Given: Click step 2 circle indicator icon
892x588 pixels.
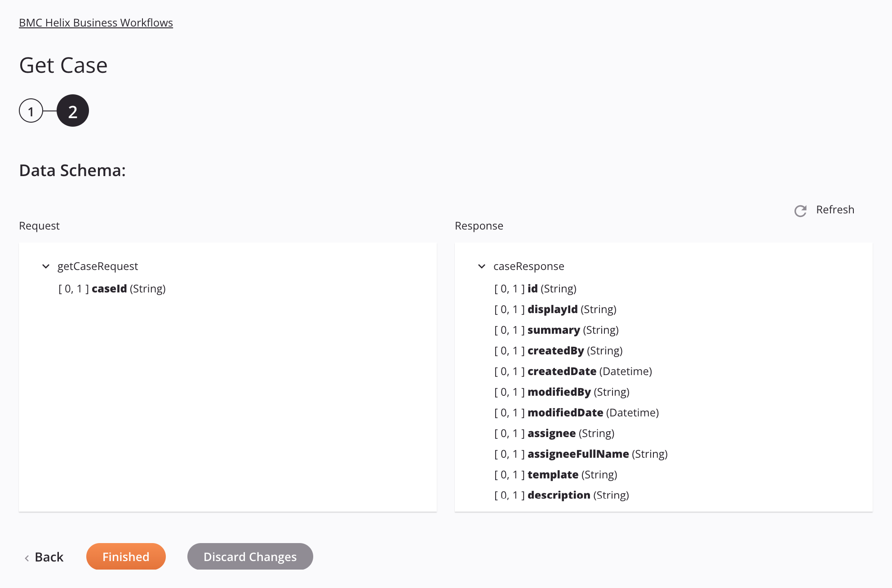Looking at the screenshot, I should pos(71,110).
